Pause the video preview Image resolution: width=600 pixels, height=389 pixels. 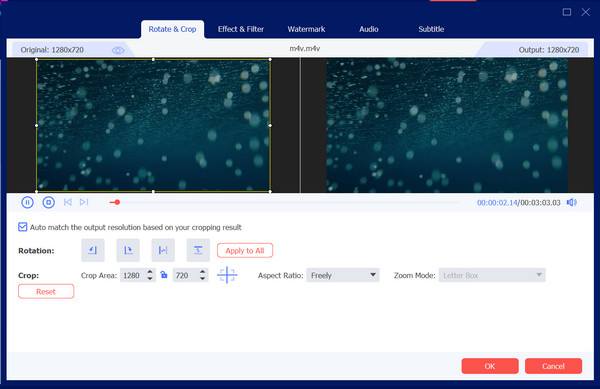(27, 202)
